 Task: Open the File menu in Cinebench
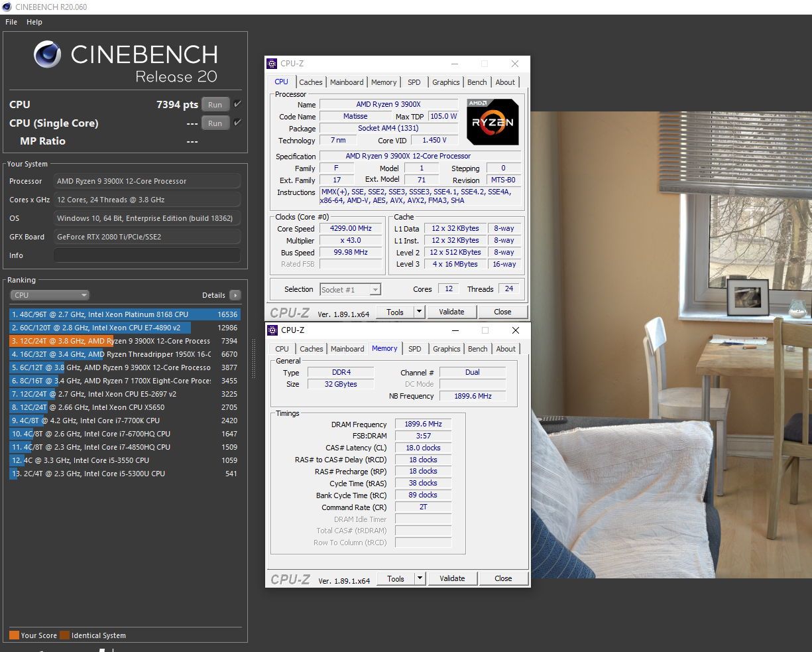point(11,22)
